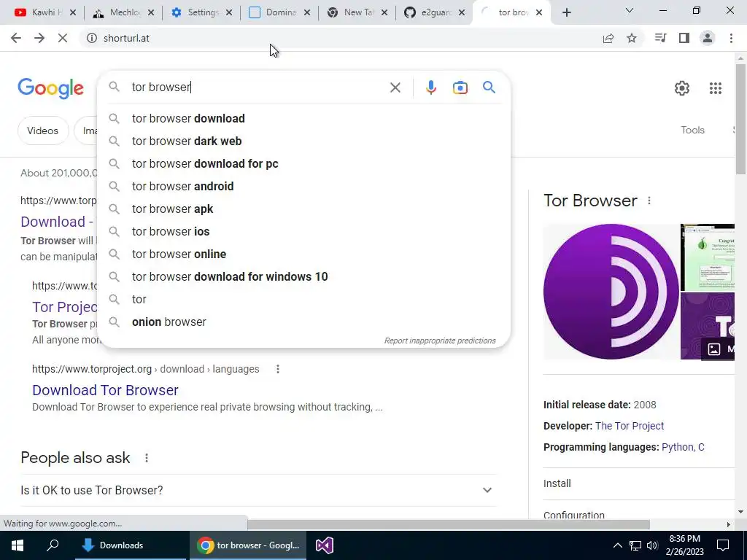Open the media control playlist icon
Screen dimensions: 747x560
click(660, 38)
